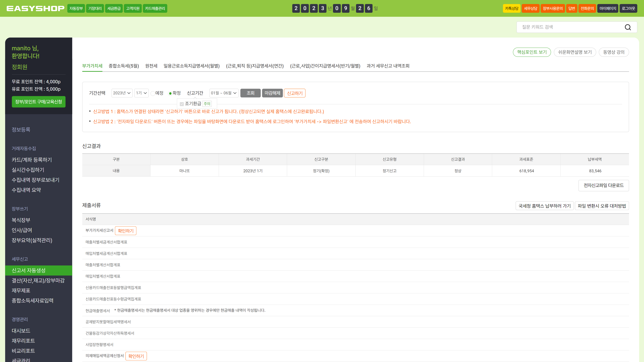644x362 pixels.
Task: Click 확인하기 for 의제매입세액공제신청서
Action: (x=136, y=356)
